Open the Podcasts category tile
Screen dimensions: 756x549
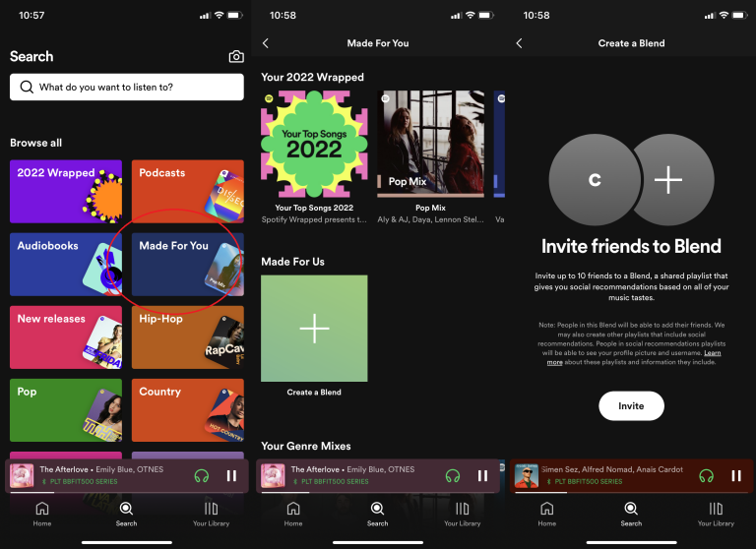(188, 191)
